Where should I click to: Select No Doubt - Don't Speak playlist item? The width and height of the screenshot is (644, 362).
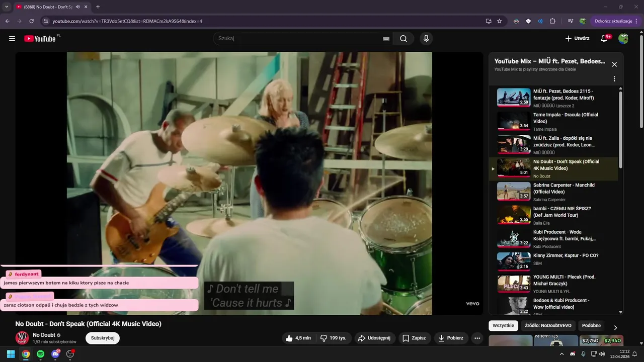coord(553,168)
